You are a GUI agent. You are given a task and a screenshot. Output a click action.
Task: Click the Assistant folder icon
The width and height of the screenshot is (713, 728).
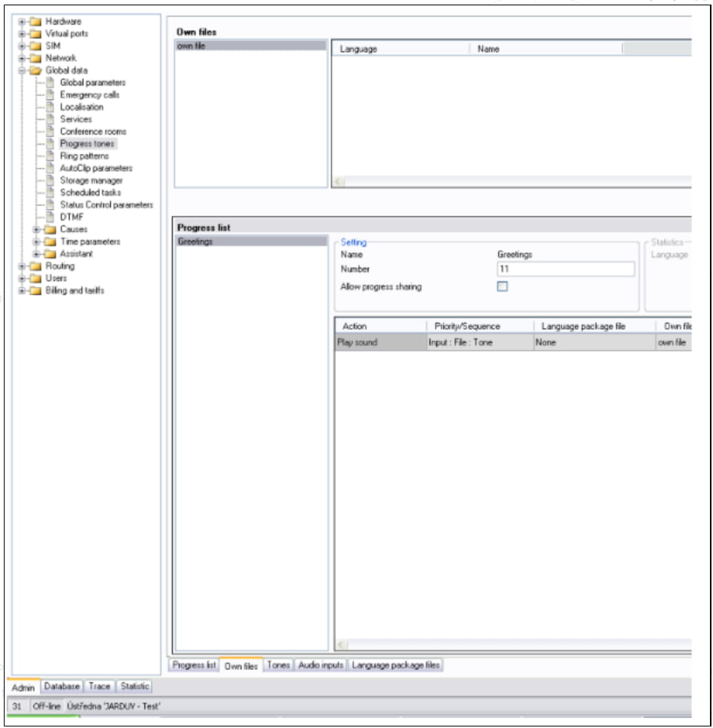click(x=50, y=253)
